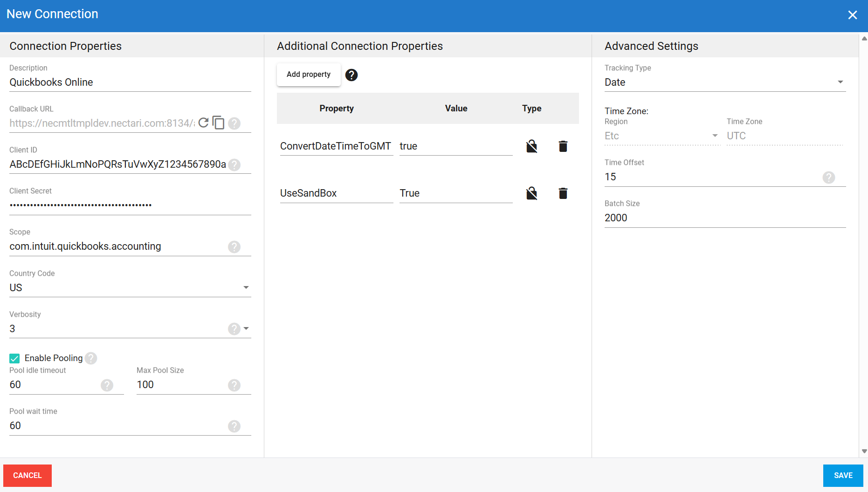Show help for Verbosity
Screen dimensions: 868x492
click(234, 329)
